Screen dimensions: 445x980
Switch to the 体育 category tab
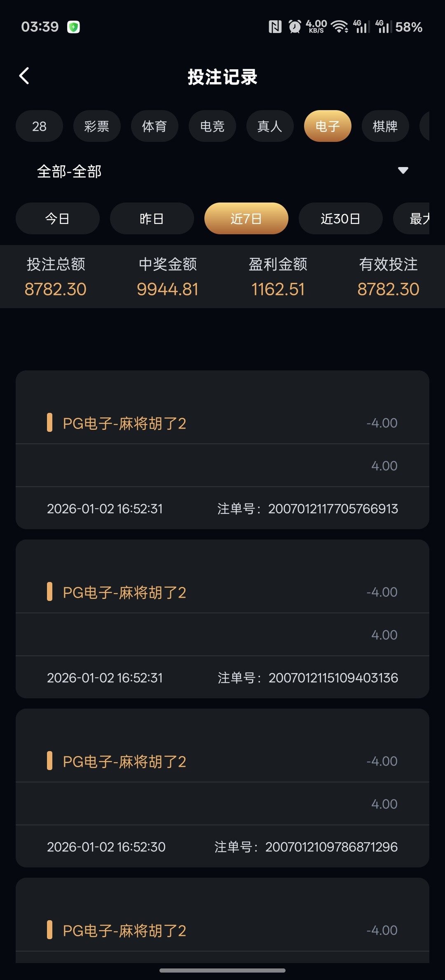tap(155, 126)
